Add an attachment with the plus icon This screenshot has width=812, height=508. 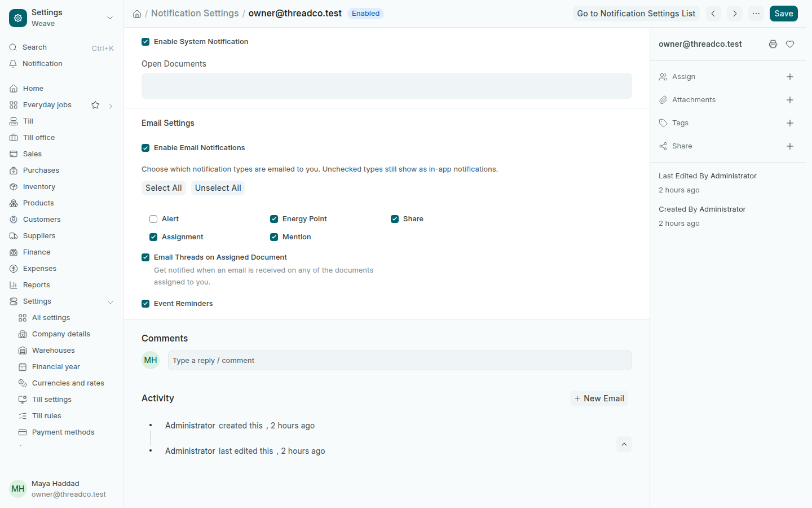pyautogui.click(x=790, y=100)
